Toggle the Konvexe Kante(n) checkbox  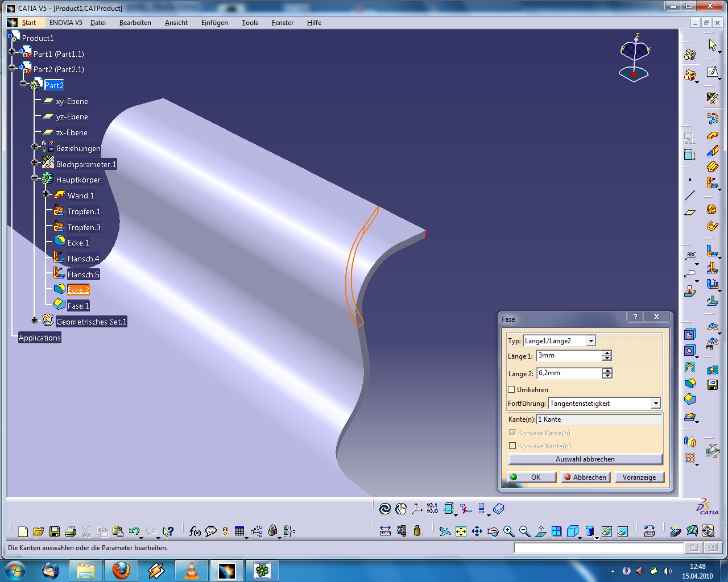coord(512,433)
